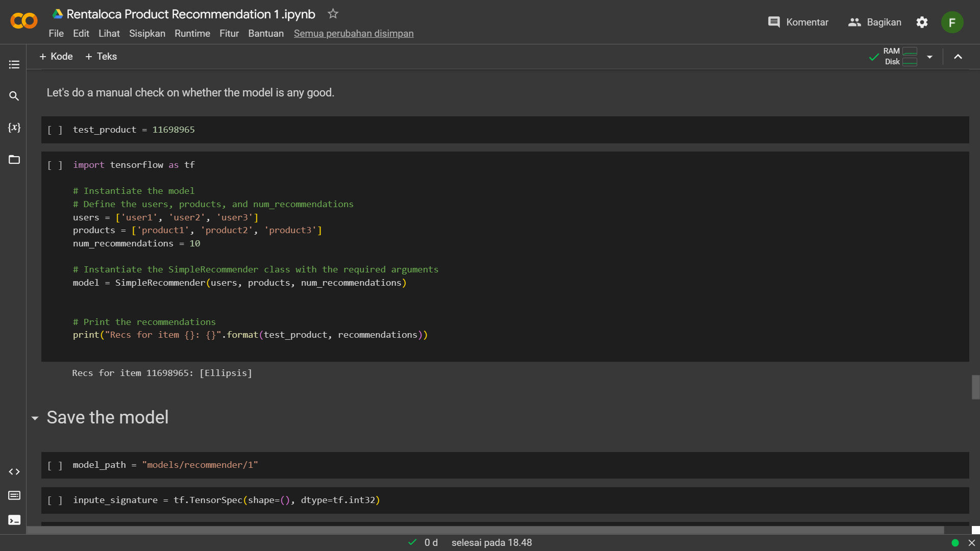
Task: Click the Colab logo
Action: [23, 21]
